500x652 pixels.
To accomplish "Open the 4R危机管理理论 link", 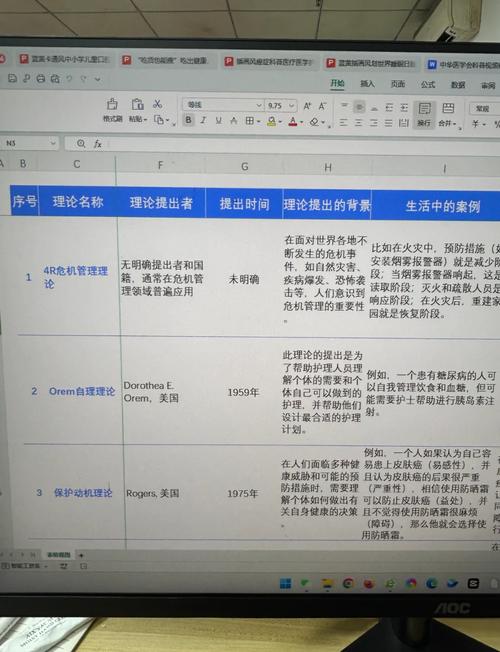I will click(75, 277).
